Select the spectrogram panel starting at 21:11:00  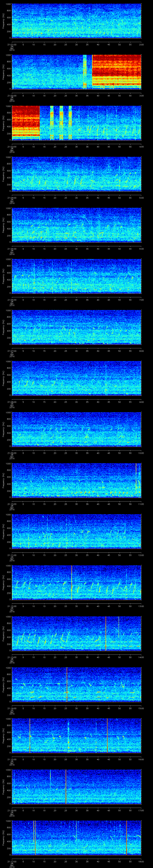pos(76,531)
